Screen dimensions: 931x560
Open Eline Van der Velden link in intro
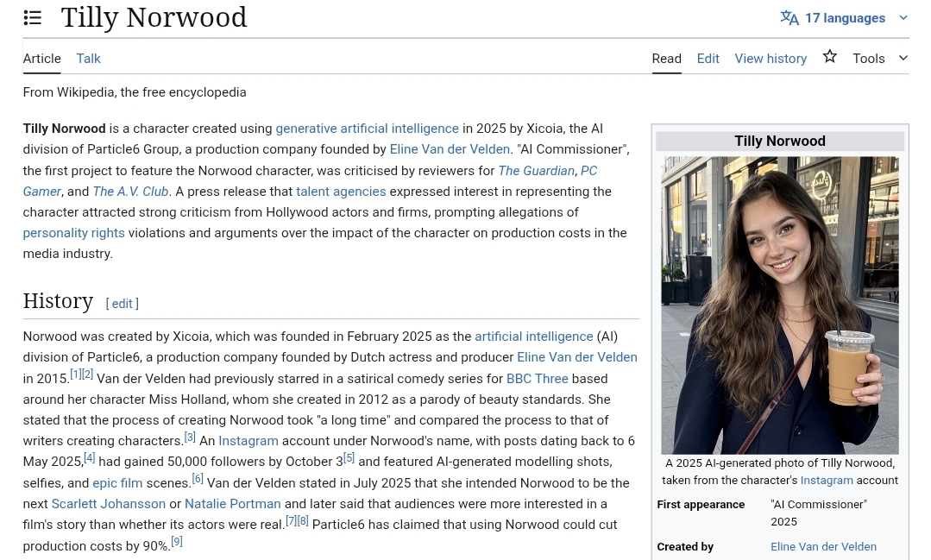pos(450,149)
